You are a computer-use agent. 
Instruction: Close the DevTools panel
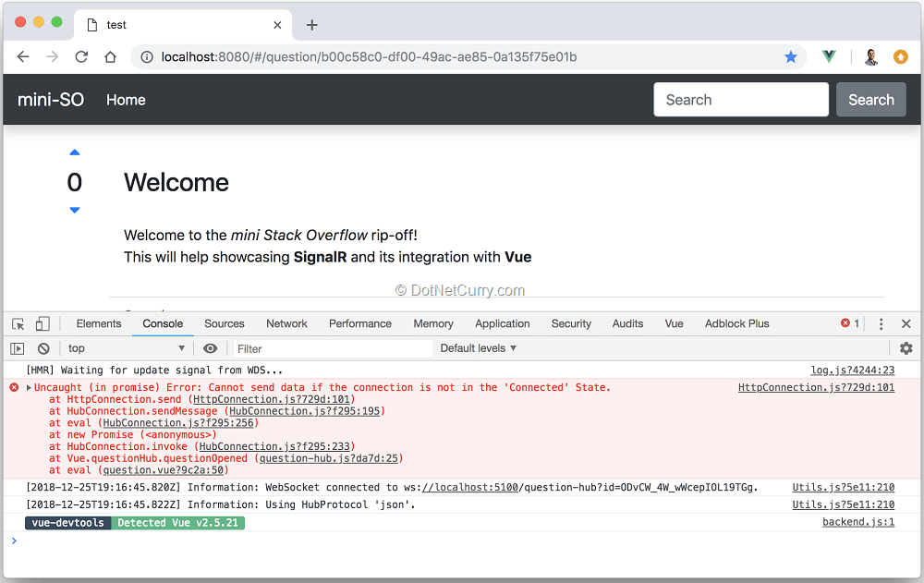(906, 323)
